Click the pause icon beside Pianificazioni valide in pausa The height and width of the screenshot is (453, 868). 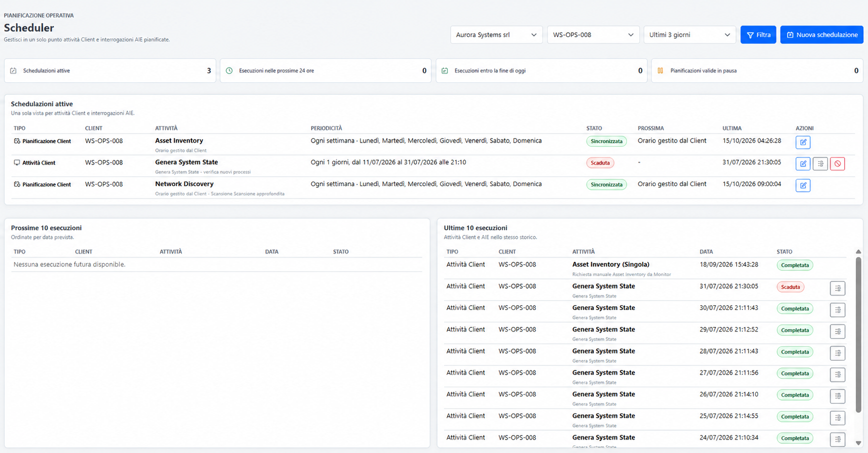pos(660,70)
